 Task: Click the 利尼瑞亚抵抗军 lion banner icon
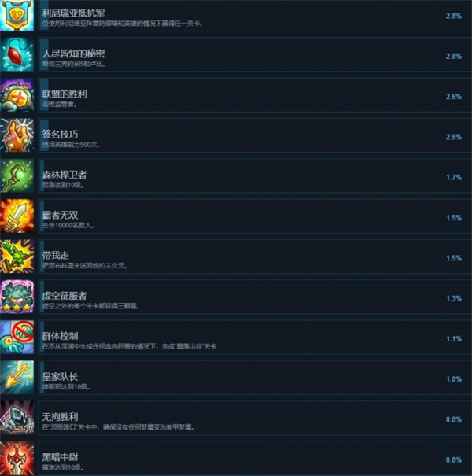point(17,15)
